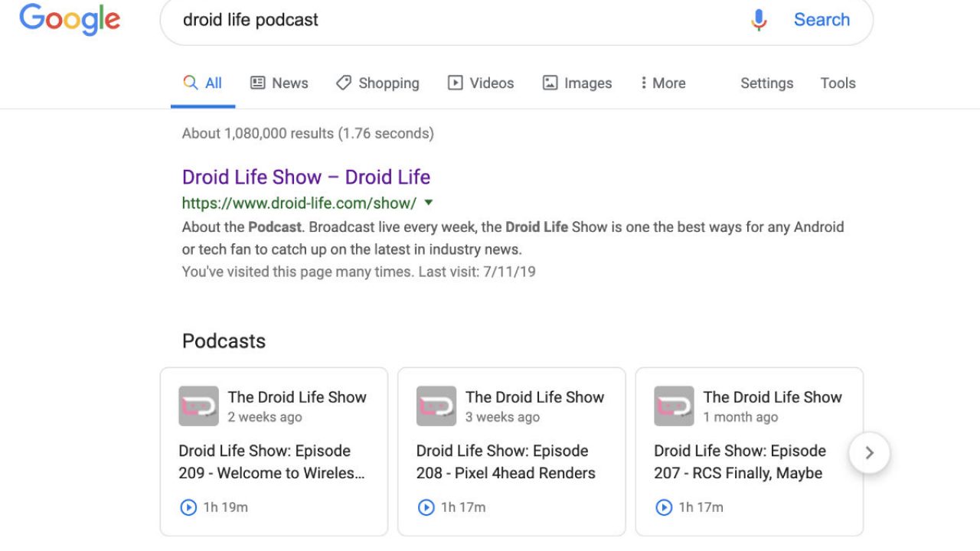Click the blue Search button
This screenshot has width=980, height=551.
click(x=822, y=20)
